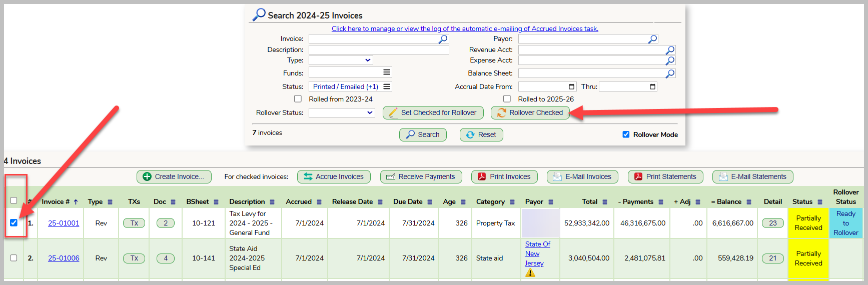Click the Invoice # sort arrow
The image size is (868, 285).
pyautogui.click(x=76, y=202)
